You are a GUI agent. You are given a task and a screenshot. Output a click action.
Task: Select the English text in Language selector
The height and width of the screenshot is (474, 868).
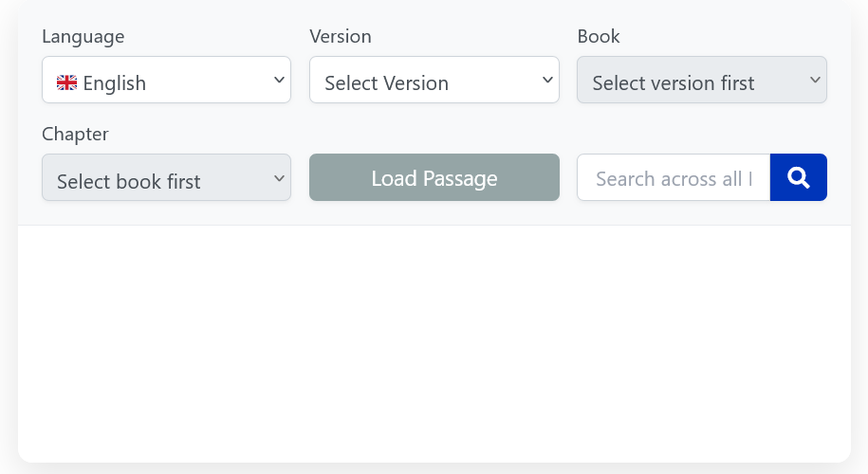pos(115,83)
